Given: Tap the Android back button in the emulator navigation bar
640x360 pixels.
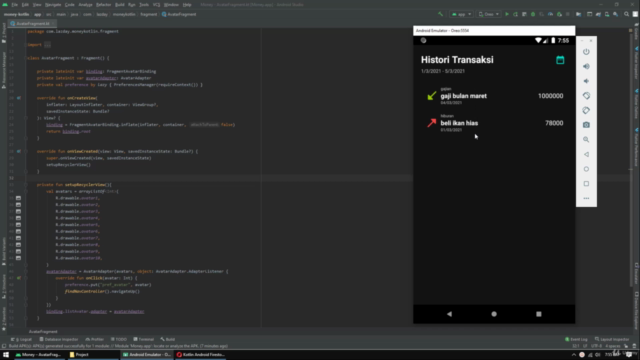Looking at the screenshot, I should [449, 314].
